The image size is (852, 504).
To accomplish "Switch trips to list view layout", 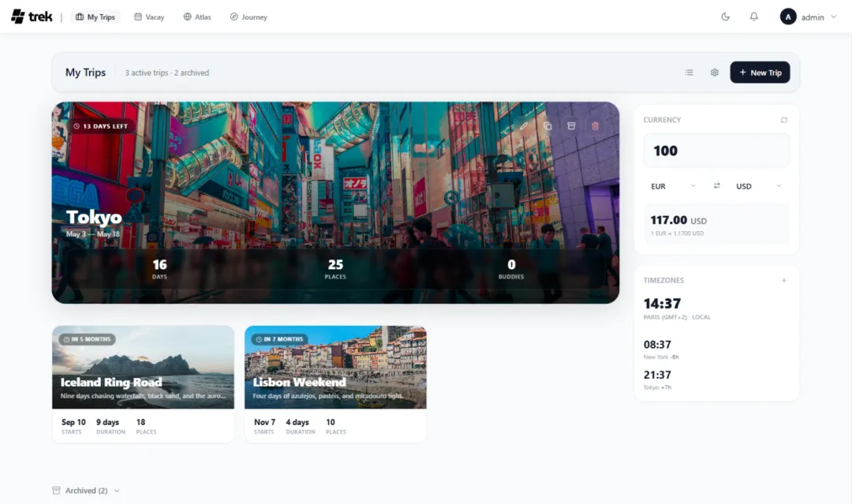I will 689,72.
